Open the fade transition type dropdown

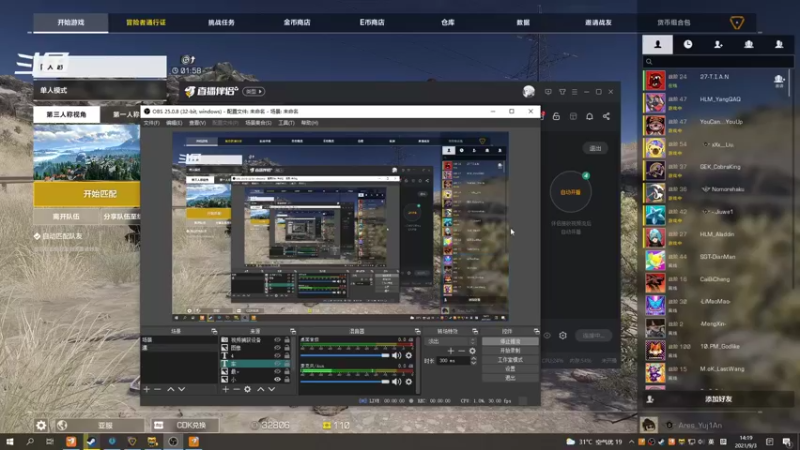(x=451, y=341)
